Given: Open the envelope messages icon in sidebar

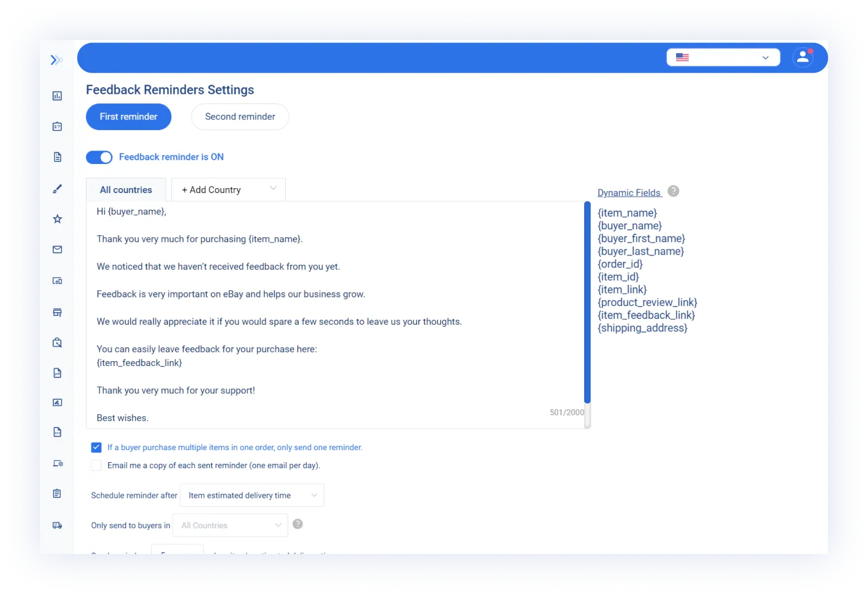Looking at the screenshot, I should coord(58,249).
